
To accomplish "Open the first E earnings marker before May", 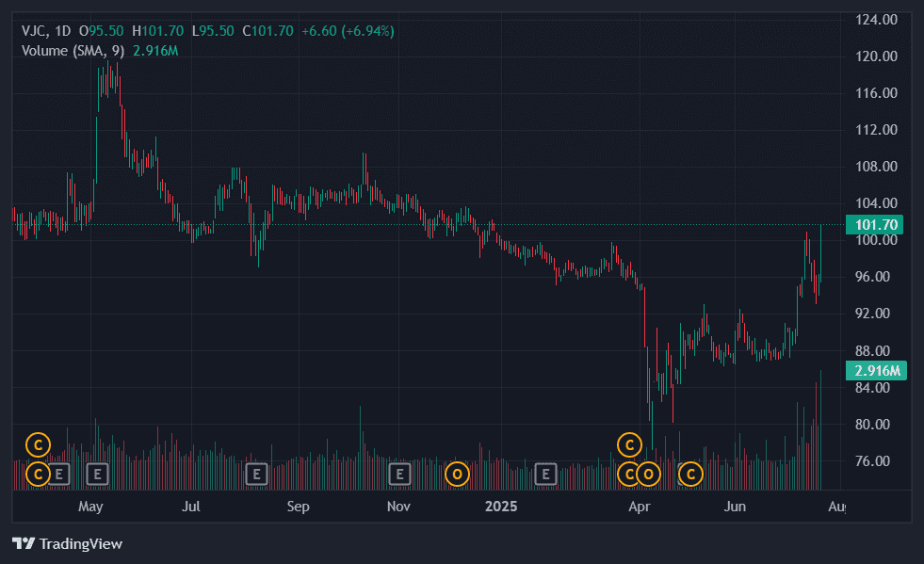I will point(59,474).
